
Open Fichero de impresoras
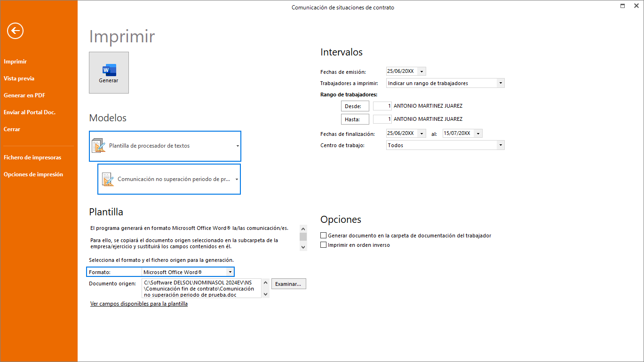click(x=32, y=157)
